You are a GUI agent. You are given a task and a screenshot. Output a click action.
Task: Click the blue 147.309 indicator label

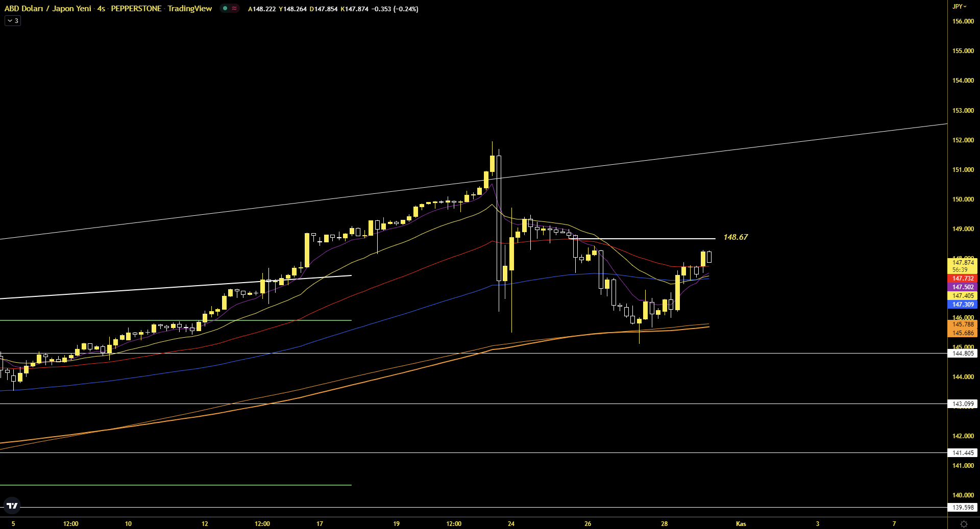[963, 305]
